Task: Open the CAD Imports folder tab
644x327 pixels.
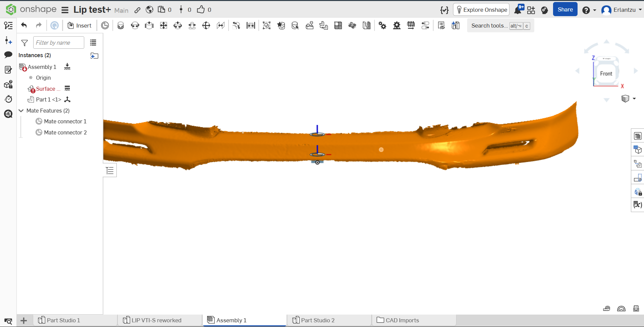Action: point(402,320)
